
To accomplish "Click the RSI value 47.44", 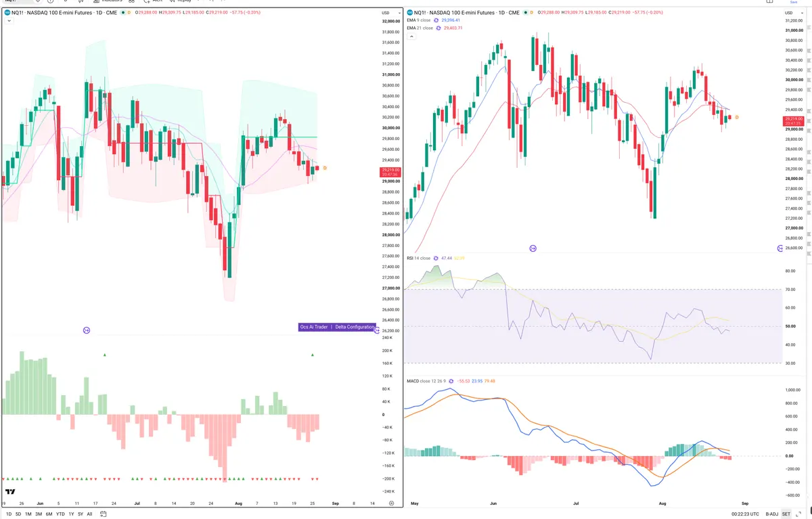I will (447, 258).
